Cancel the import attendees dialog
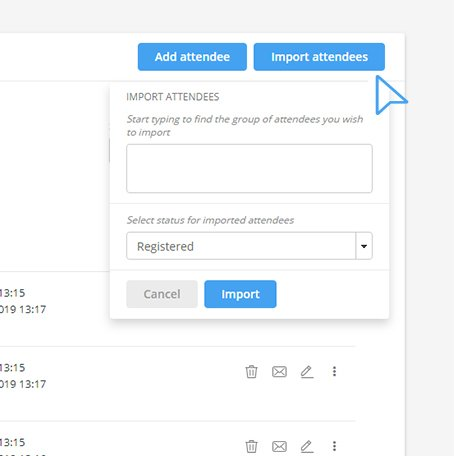The height and width of the screenshot is (456, 454). pyautogui.click(x=162, y=294)
